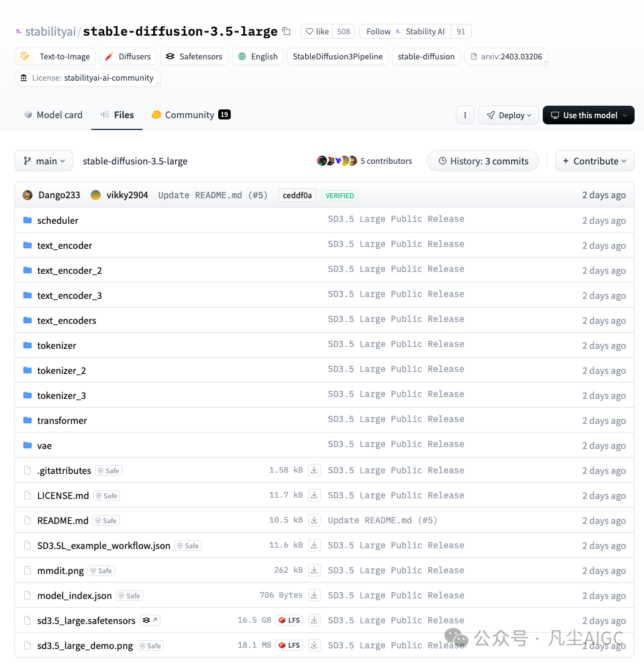Download LICENSE.md with the download icon
This screenshot has width=644, height=664.
point(314,495)
